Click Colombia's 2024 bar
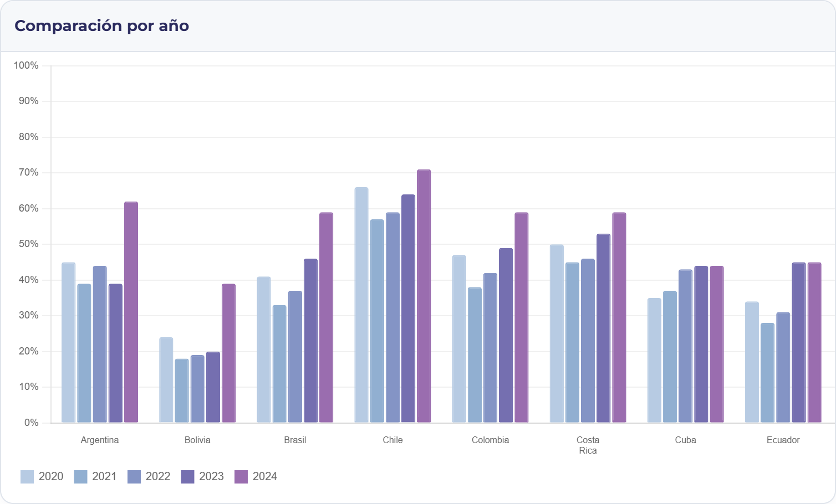Screen dimensions: 836x504 coord(521,318)
